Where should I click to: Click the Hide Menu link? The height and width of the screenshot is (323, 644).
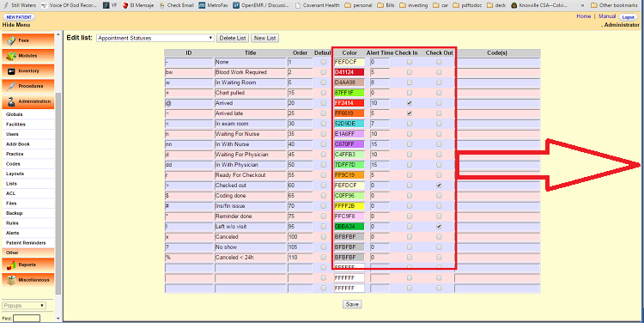tap(16, 25)
